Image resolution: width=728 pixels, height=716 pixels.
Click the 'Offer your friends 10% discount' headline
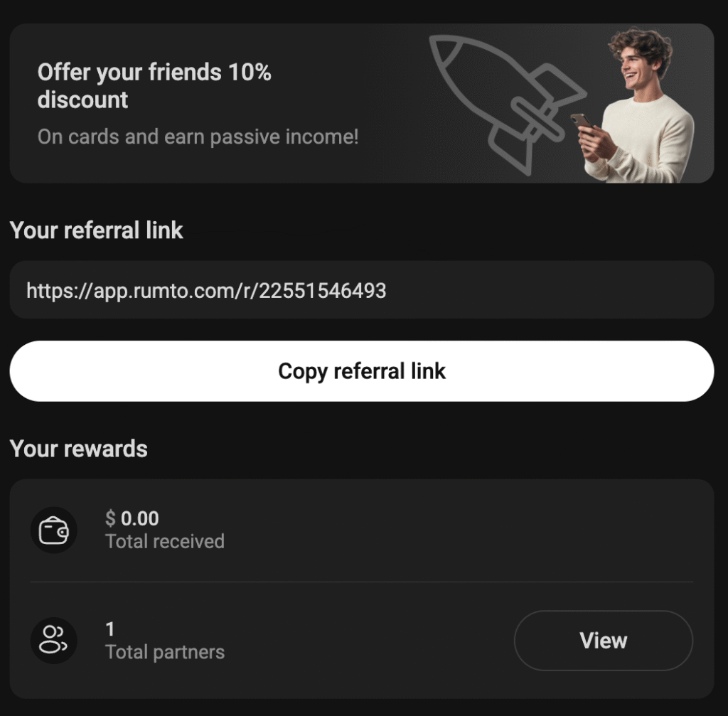click(x=154, y=86)
